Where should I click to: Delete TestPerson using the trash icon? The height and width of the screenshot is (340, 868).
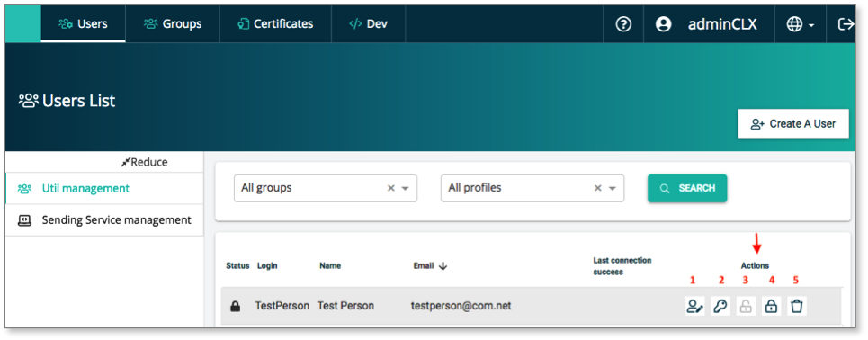click(797, 306)
